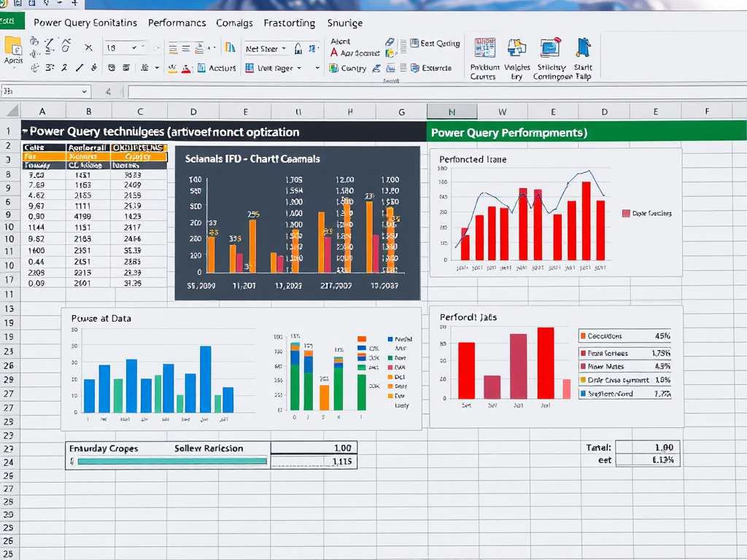
Task: Click the yellow paste folder icon
Action: click(13, 47)
